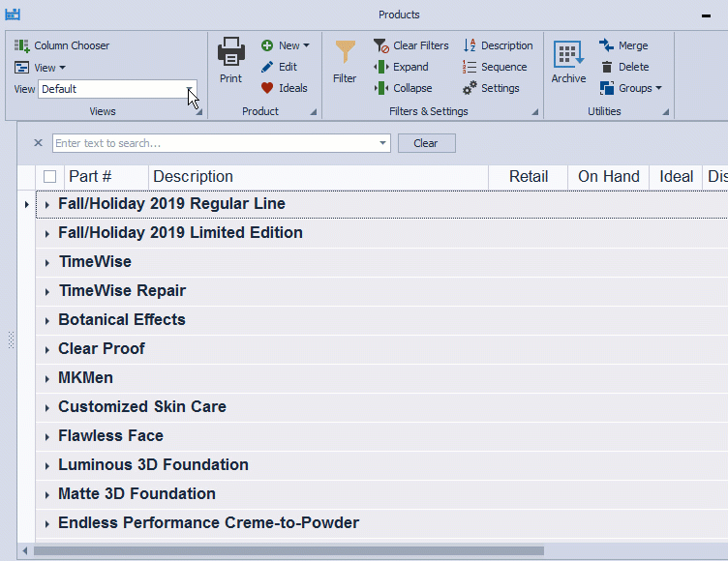Open the Product group dialog launcher
The width and height of the screenshot is (728, 561).
[314, 112]
